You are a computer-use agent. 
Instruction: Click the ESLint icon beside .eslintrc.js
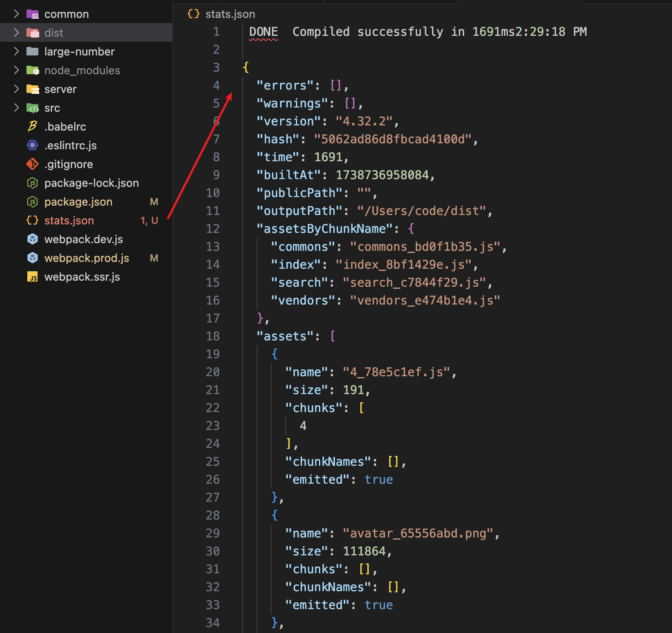click(x=32, y=145)
